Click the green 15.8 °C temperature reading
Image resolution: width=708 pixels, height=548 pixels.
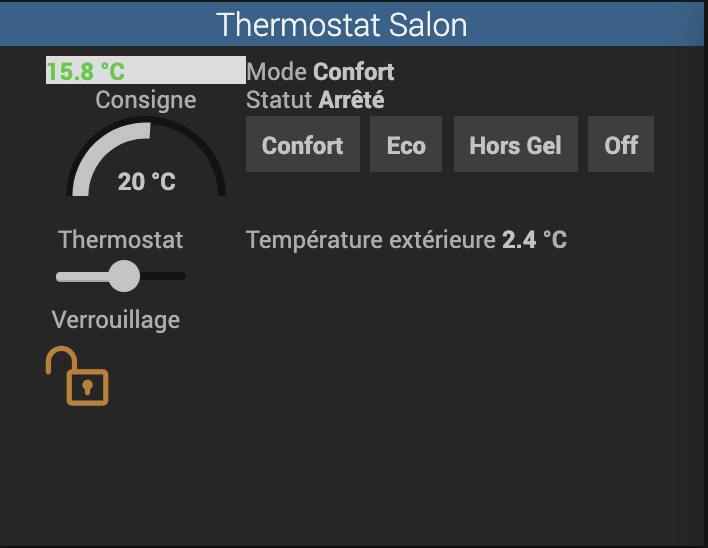coord(86,71)
